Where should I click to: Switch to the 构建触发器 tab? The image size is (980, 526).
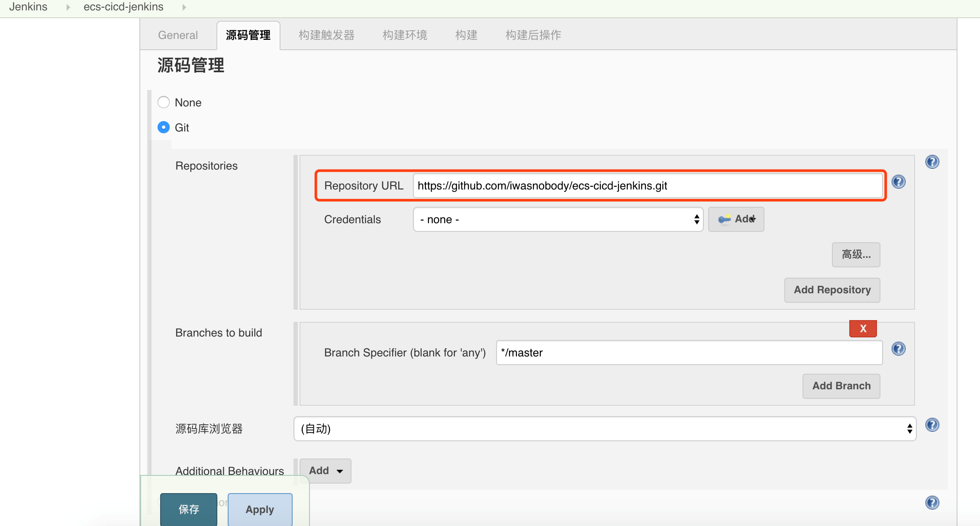[x=326, y=35]
